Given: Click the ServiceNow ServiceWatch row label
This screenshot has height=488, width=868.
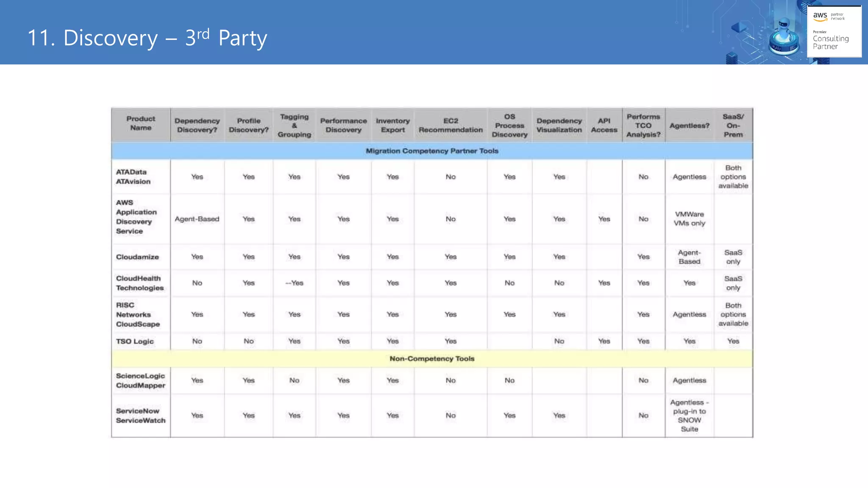Looking at the screenshot, I should pos(140,416).
